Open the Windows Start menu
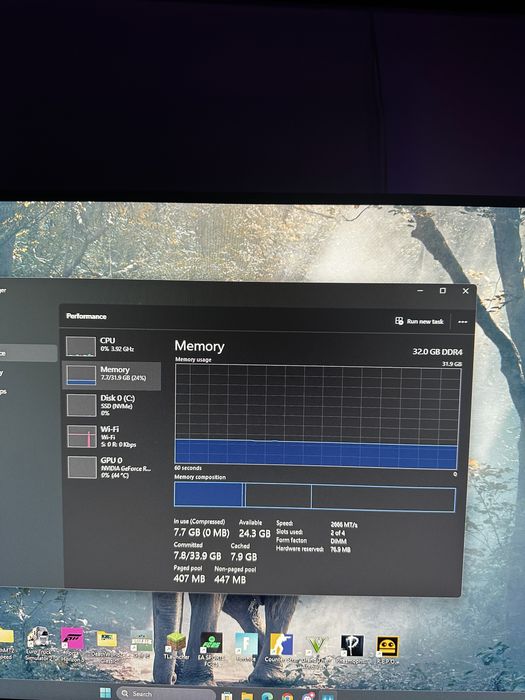 click(x=105, y=693)
